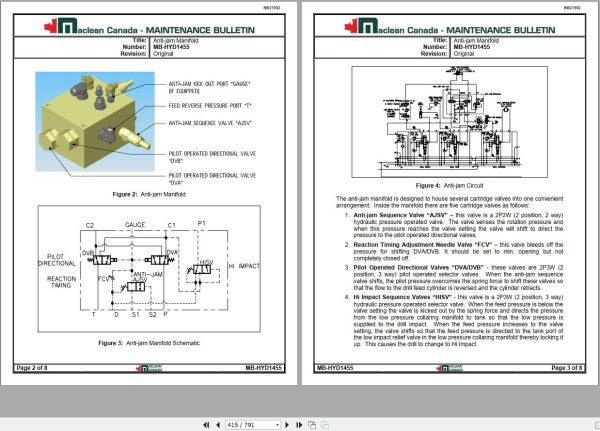600x431 pixels.
Task: Click the PILOT DIRECTIONAL label in the schematic
Action: pos(57,260)
